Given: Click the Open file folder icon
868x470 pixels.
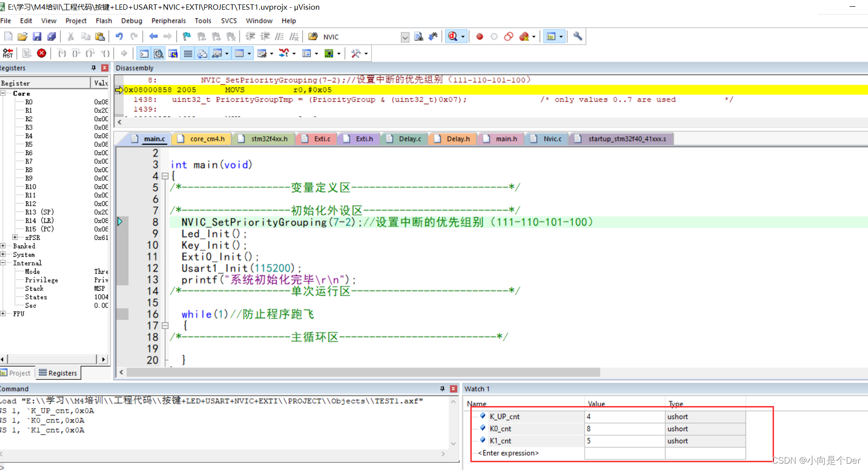Looking at the screenshot, I should (x=22, y=36).
